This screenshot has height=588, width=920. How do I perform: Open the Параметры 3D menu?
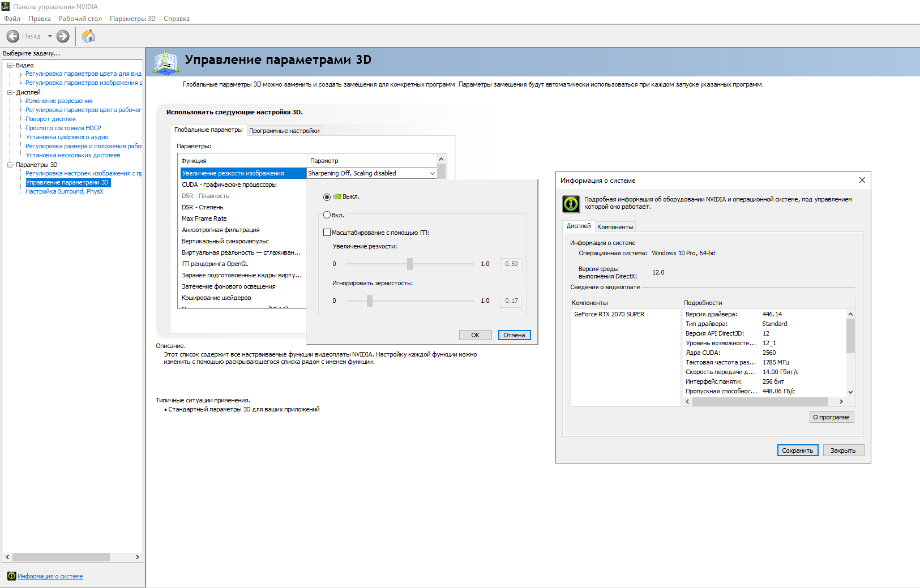click(132, 19)
